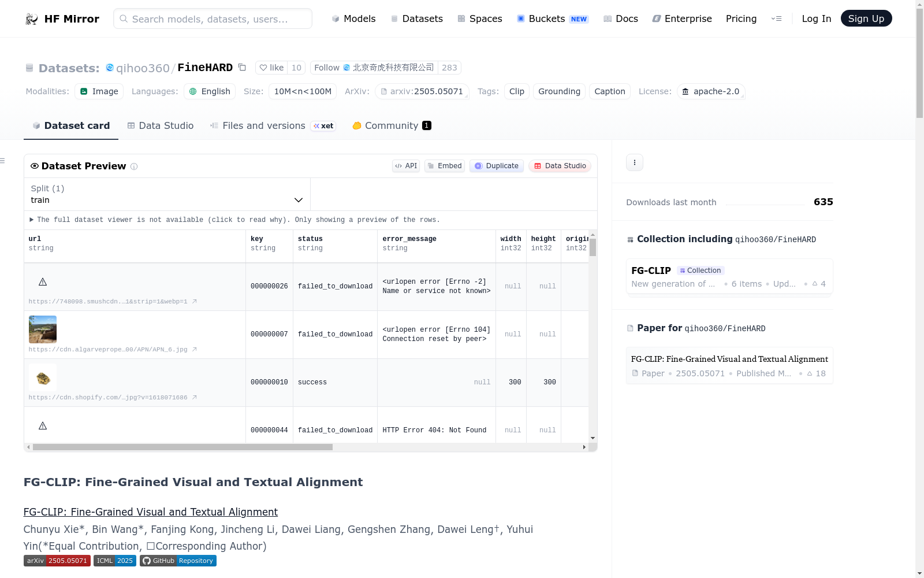Click the horizontal scrollbar of preview table
The width and height of the screenshot is (924, 578).
[x=182, y=447]
